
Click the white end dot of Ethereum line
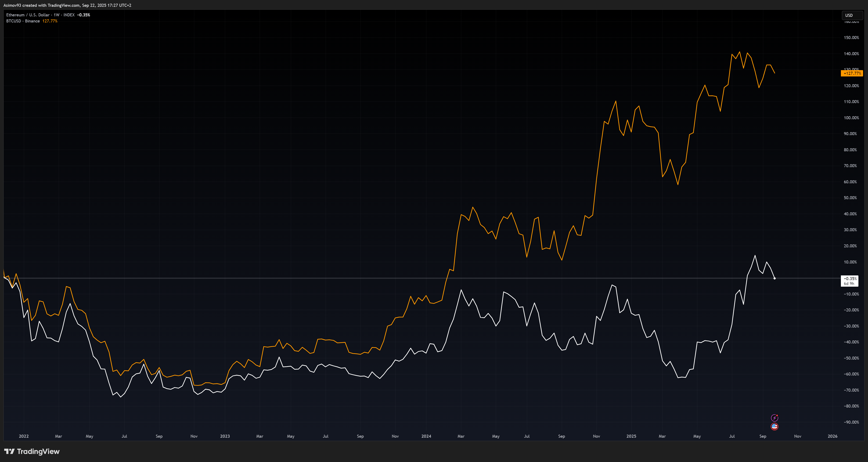point(774,278)
